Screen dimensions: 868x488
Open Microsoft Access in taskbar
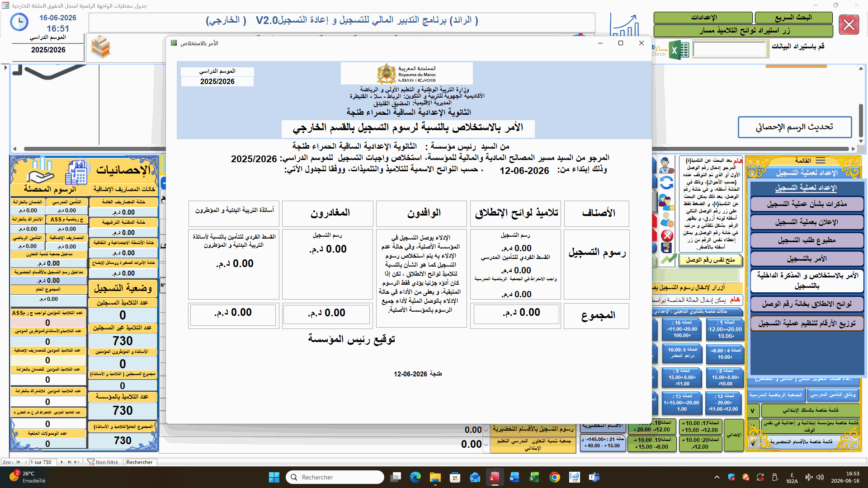[x=495, y=477]
